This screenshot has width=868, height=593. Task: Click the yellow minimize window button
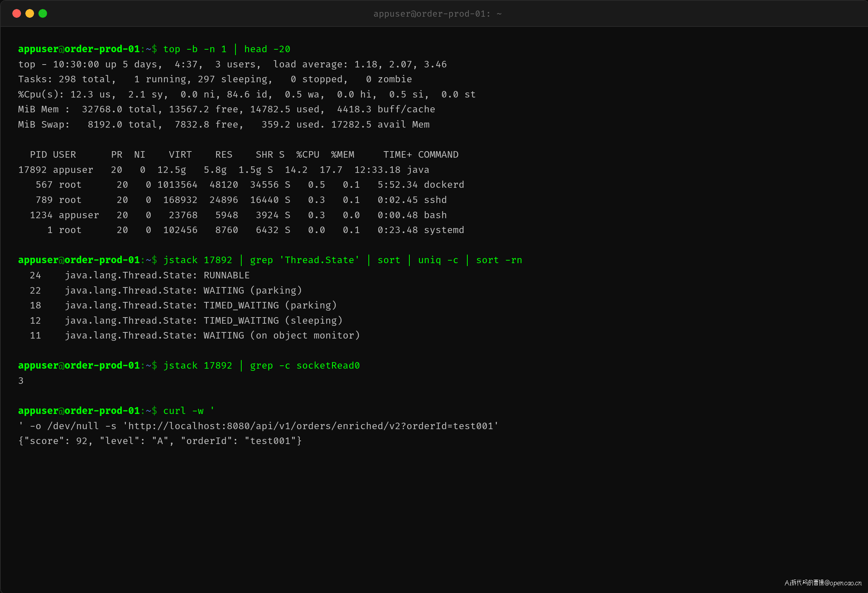29,13
